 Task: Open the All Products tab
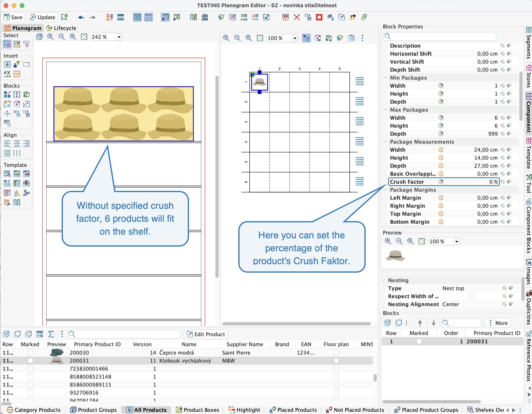146,410
